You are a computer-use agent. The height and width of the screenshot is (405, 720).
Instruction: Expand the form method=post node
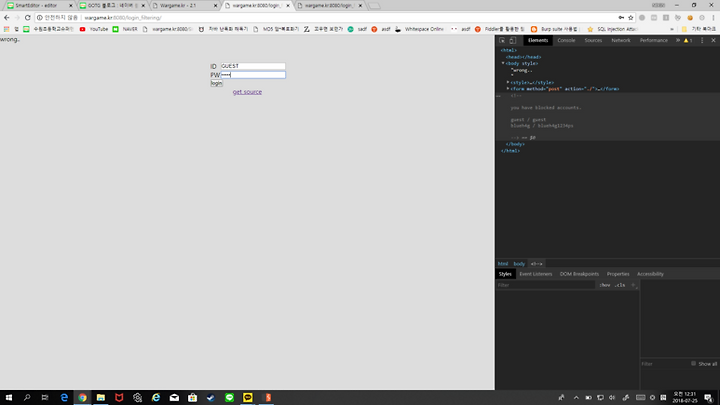coord(508,89)
